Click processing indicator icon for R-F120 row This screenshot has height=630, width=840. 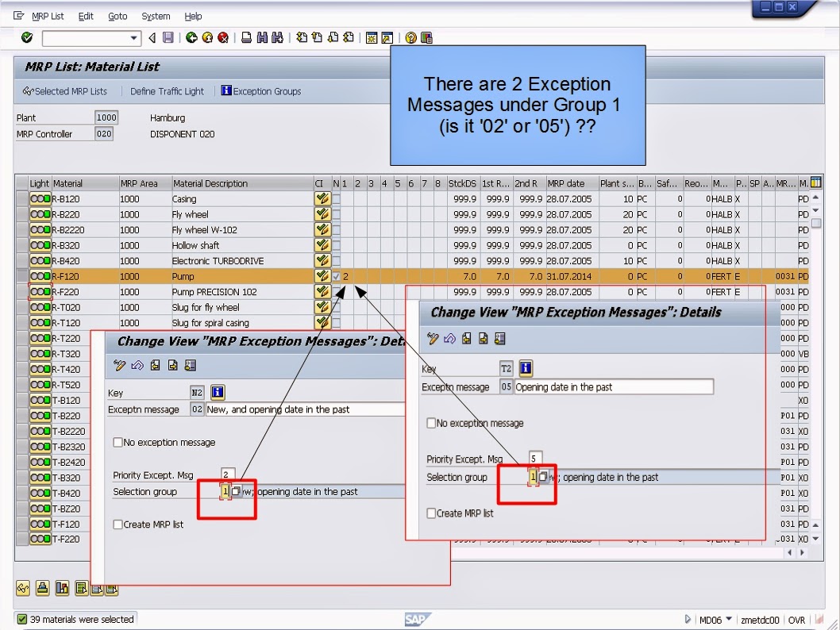click(x=322, y=276)
